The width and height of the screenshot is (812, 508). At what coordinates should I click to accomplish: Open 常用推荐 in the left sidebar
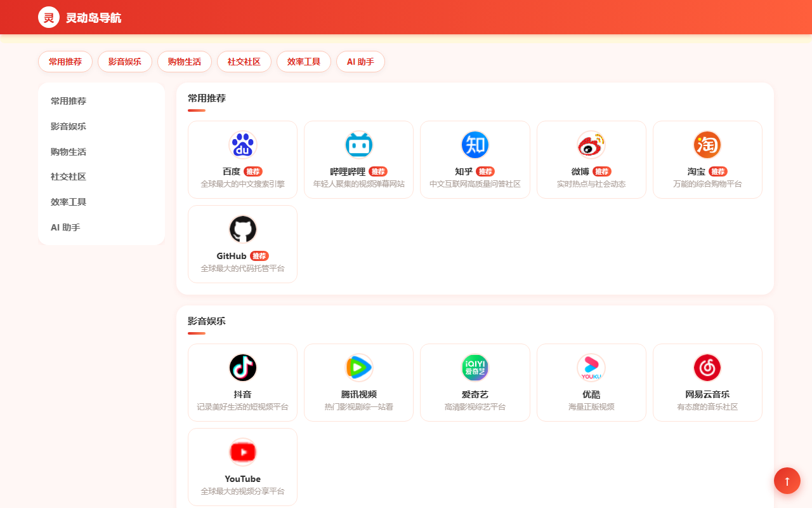point(101,101)
